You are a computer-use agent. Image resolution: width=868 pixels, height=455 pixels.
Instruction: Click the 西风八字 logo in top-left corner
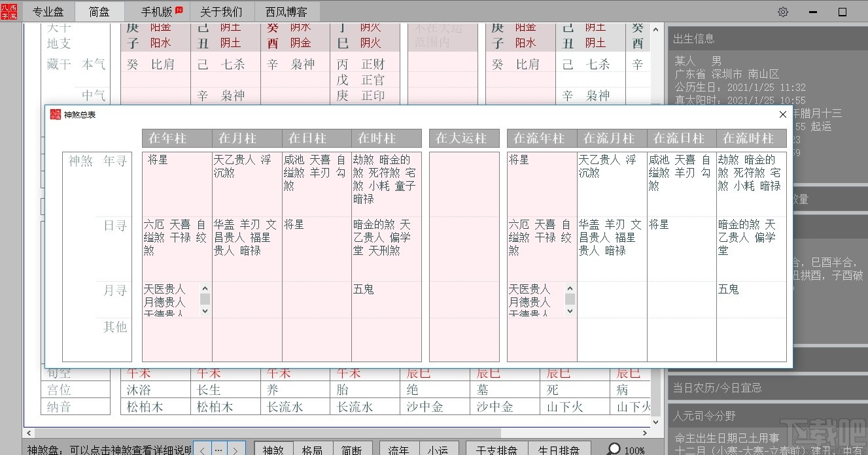pyautogui.click(x=9, y=11)
